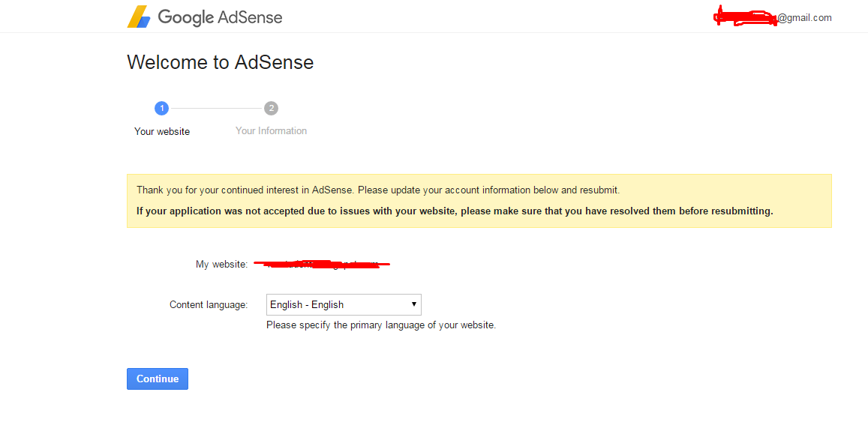Image resolution: width=868 pixels, height=437 pixels.
Task: Click the step progress line between steps
Action: [216, 108]
